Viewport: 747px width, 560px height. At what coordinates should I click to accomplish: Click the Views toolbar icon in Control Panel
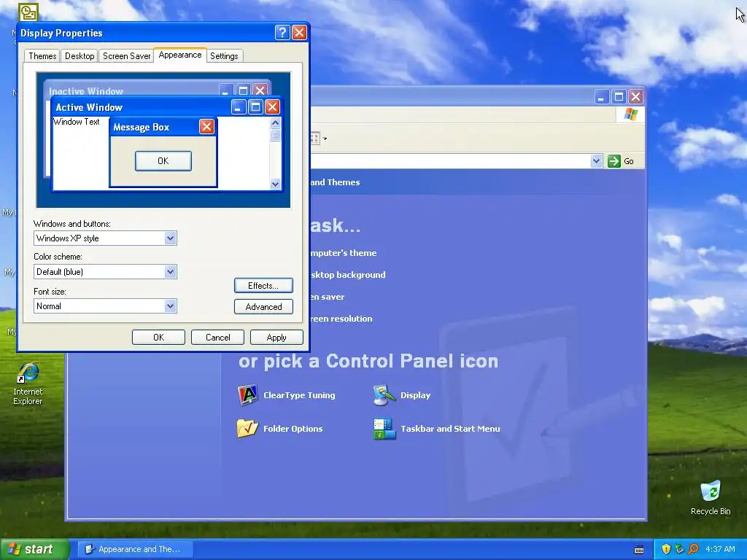(315, 139)
